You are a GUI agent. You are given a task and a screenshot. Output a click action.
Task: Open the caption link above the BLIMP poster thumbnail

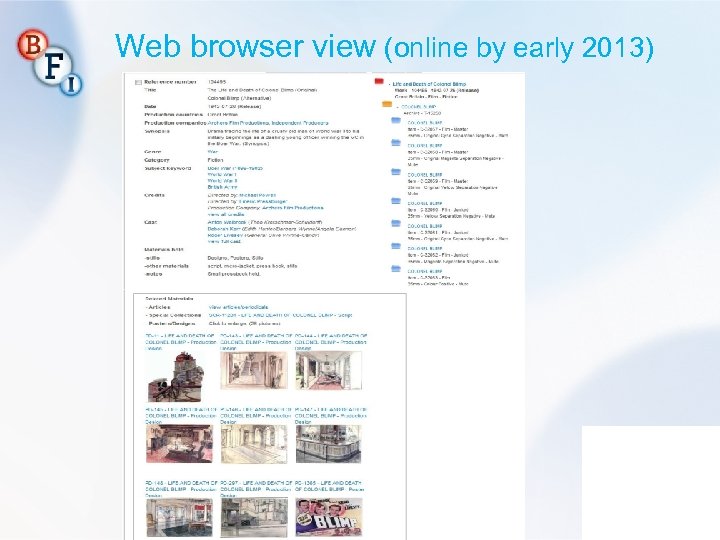[x=329, y=486]
